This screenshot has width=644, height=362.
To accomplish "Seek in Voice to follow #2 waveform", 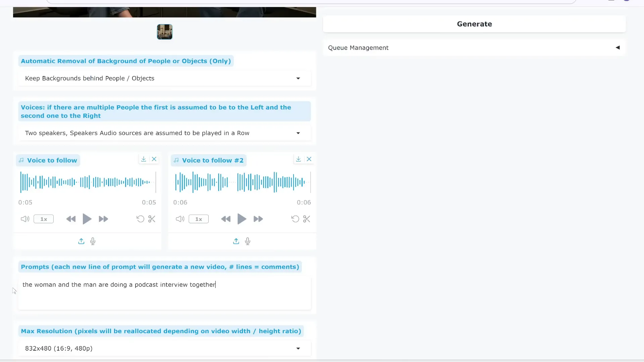I will point(242,182).
